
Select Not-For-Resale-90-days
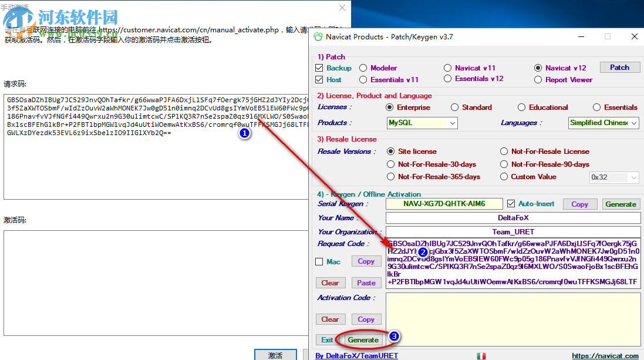504,164
